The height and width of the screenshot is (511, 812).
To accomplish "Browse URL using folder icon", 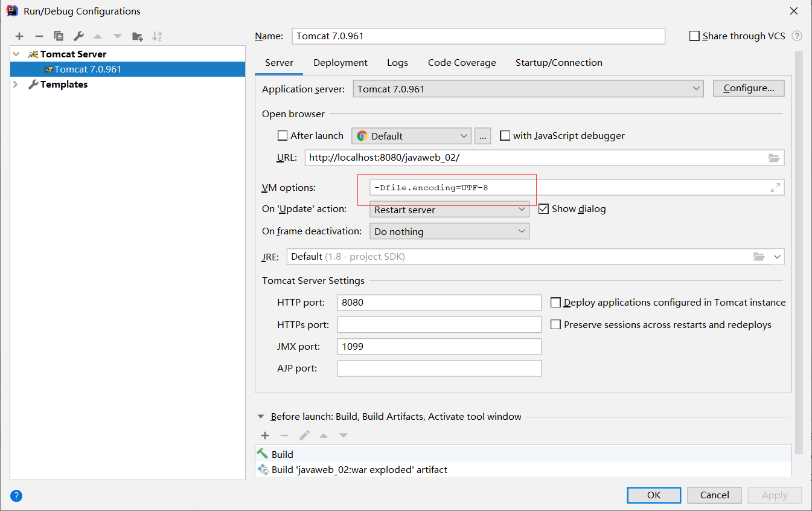I will click(x=774, y=158).
